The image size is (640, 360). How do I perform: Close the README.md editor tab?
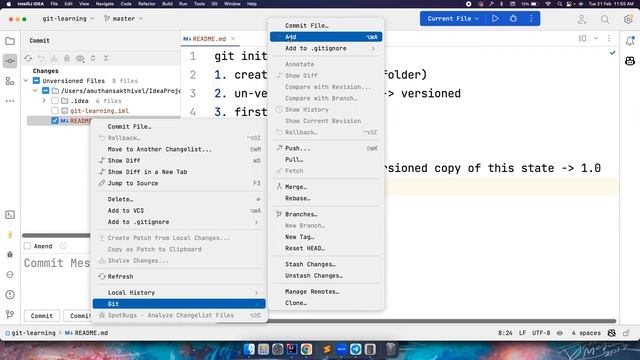(x=233, y=39)
